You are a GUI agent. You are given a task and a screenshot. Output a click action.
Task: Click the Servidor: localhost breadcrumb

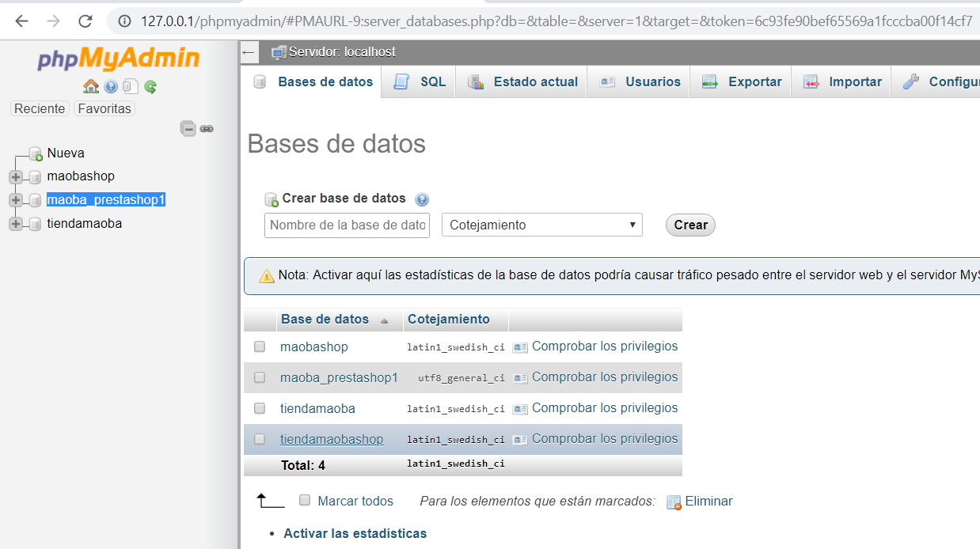342,51
